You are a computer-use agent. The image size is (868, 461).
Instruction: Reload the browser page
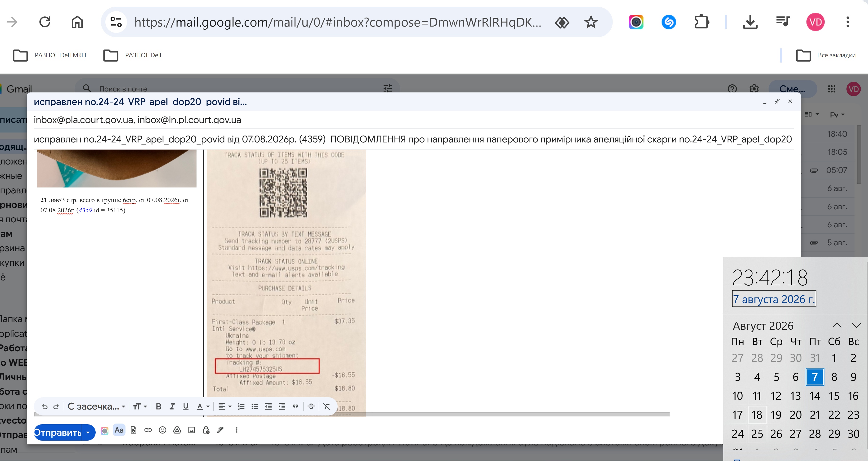tap(45, 22)
